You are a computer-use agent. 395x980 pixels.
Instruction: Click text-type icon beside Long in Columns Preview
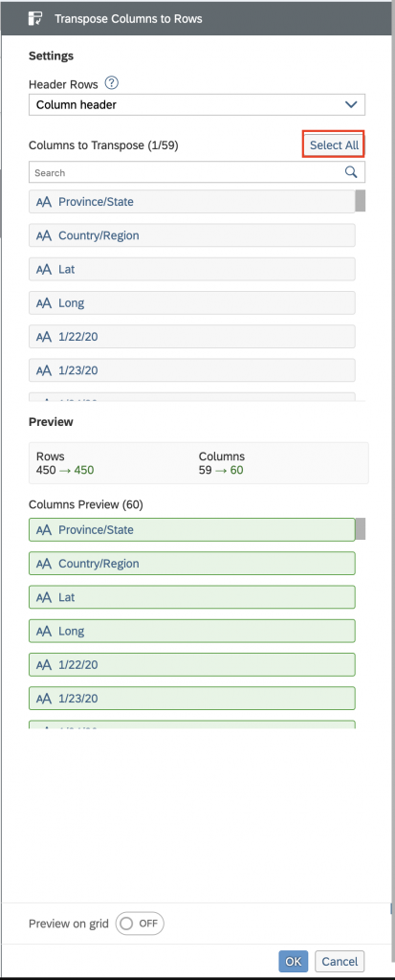[43, 631]
